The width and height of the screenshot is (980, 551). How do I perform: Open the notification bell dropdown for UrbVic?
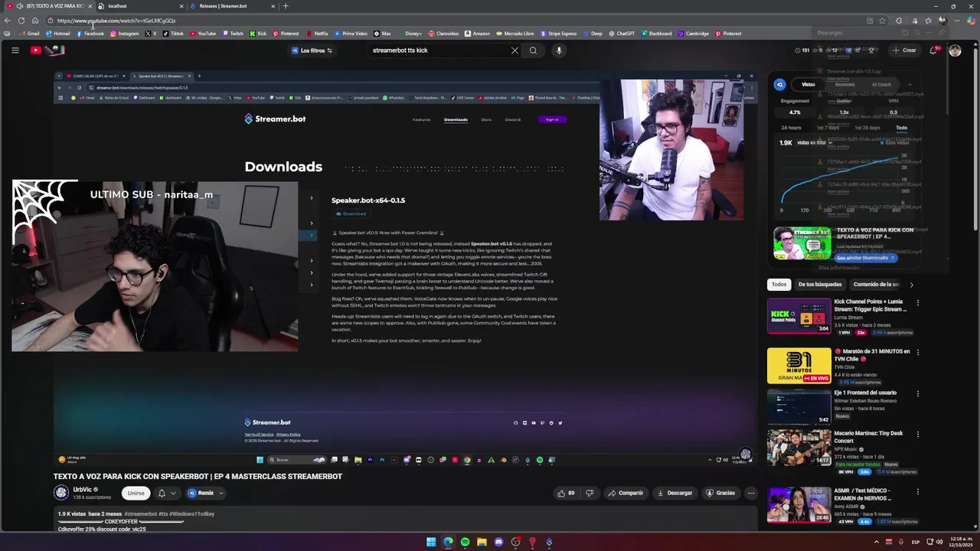coord(166,493)
